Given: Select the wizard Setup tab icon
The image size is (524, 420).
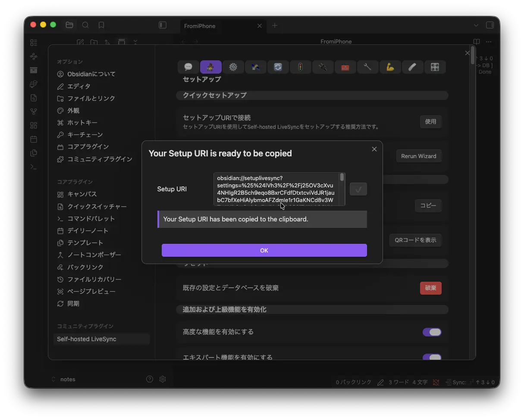Looking at the screenshot, I should click(211, 67).
